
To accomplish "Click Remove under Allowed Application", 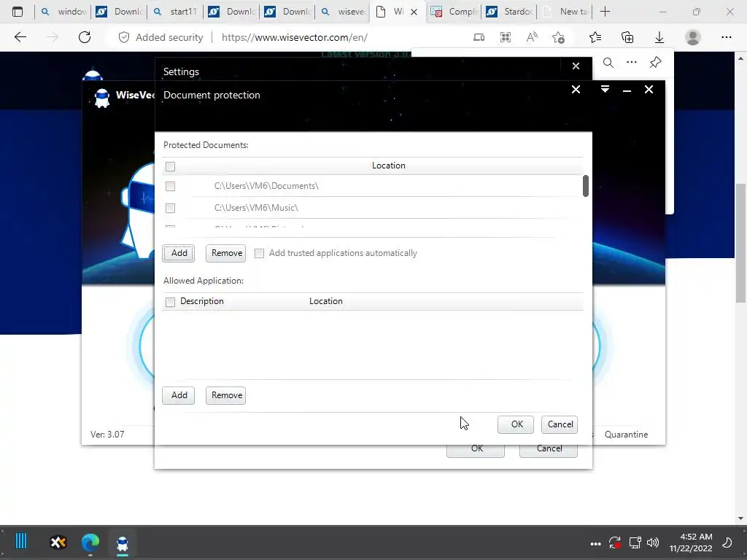I will pyautogui.click(x=226, y=395).
